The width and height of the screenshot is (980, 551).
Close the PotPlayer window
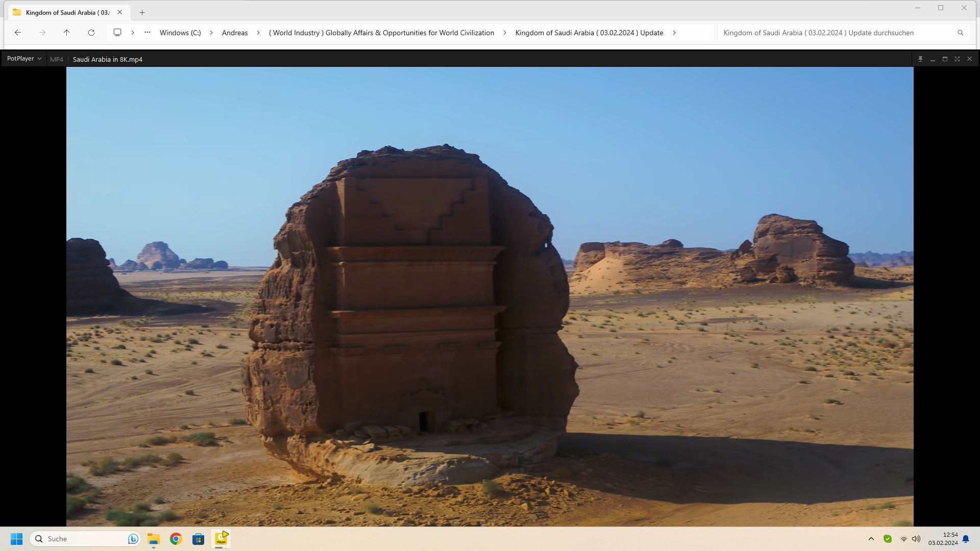pyautogui.click(x=969, y=59)
